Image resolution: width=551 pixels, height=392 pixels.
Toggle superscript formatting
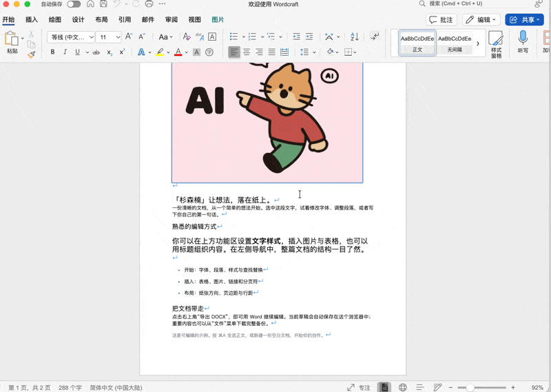(122, 52)
